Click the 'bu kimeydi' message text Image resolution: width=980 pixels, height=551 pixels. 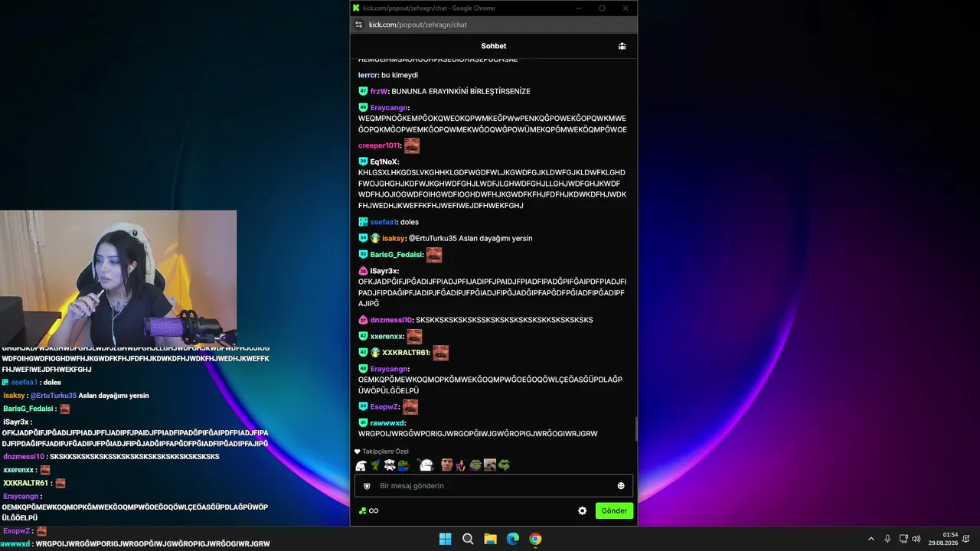[x=400, y=75]
